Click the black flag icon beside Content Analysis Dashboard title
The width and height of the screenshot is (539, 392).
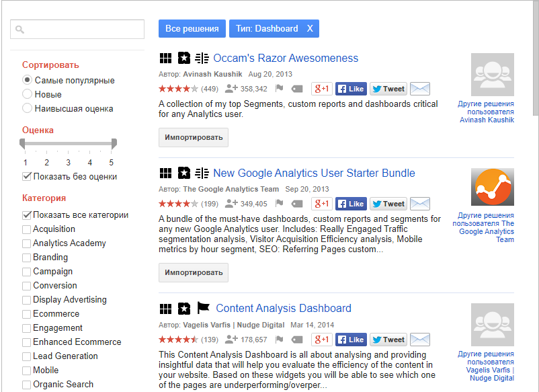pyautogui.click(x=203, y=308)
